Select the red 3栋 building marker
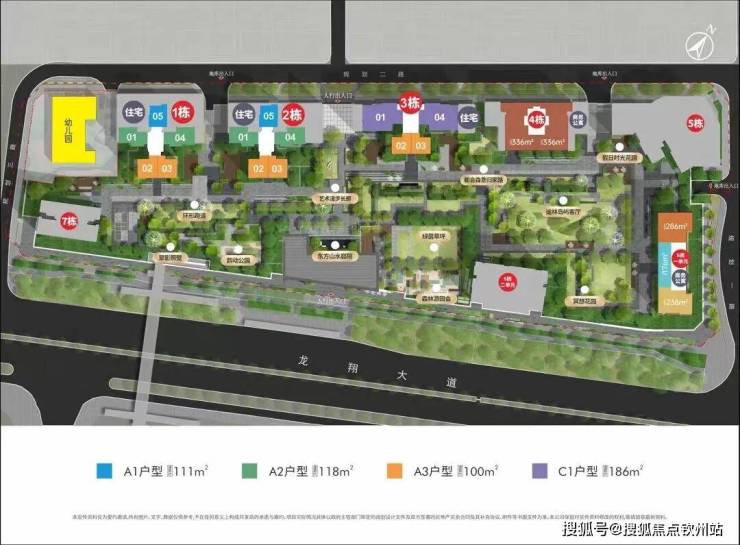The height and width of the screenshot is (545, 740). [x=410, y=102]
